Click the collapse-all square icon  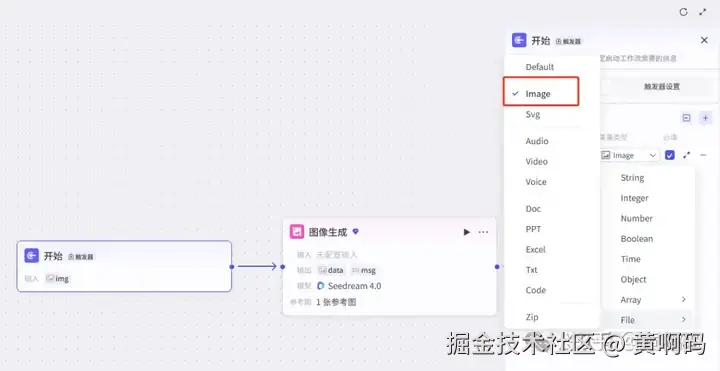pyautogui.click(x=686, y=118)
